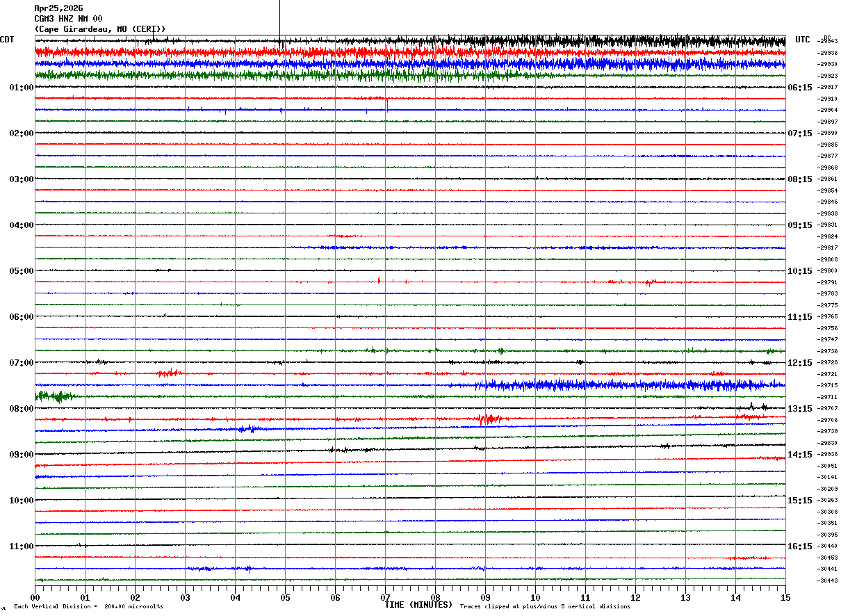The height and width of the screenshot is (616, 841).
Task: Click the DC offset value '-29707'
Action: [828, 409]
